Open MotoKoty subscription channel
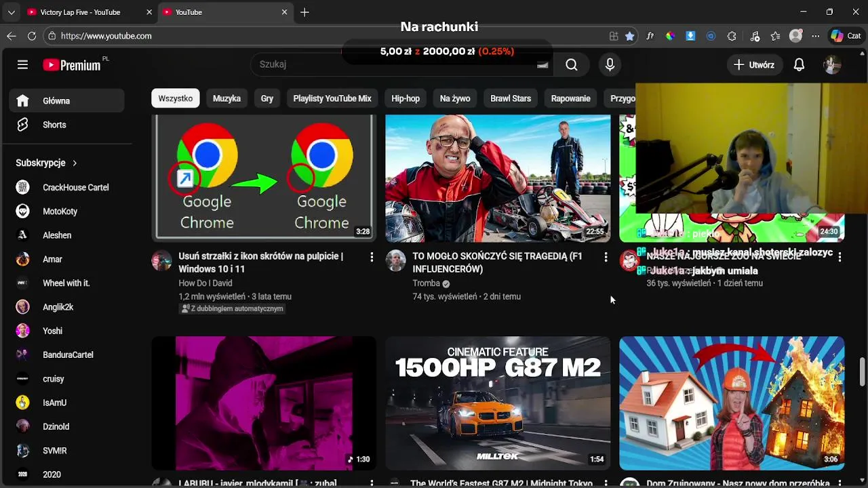 point(66,211)
